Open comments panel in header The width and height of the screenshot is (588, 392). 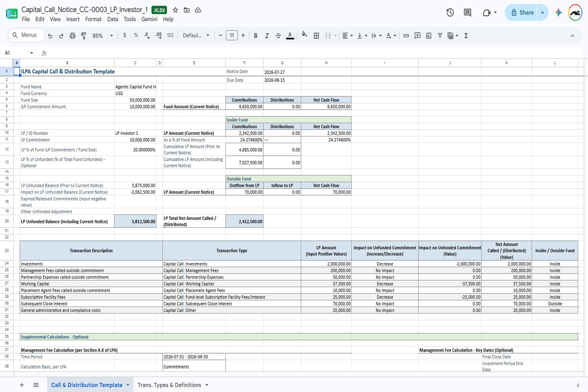467,13
